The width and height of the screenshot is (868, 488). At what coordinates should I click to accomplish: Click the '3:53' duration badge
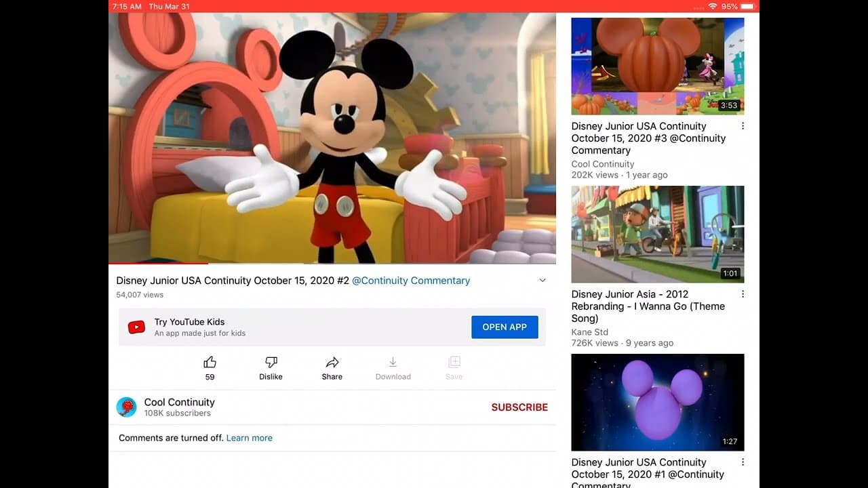(x=729, y=105)
